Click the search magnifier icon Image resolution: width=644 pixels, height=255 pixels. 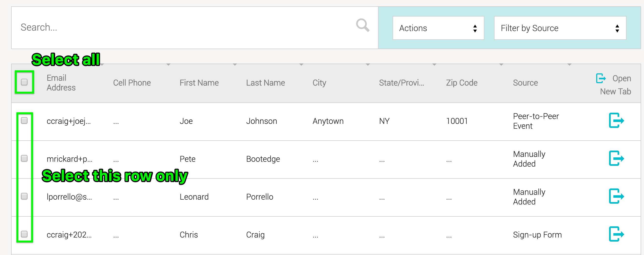[363, 25]
